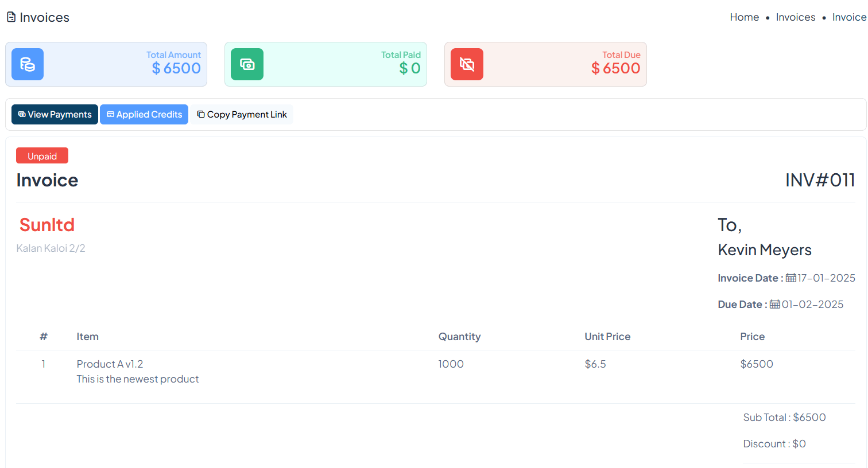The image size is (868, 468).
Task: Click the Kevin Meyers recipient name
Action: [x=764, y=250]
